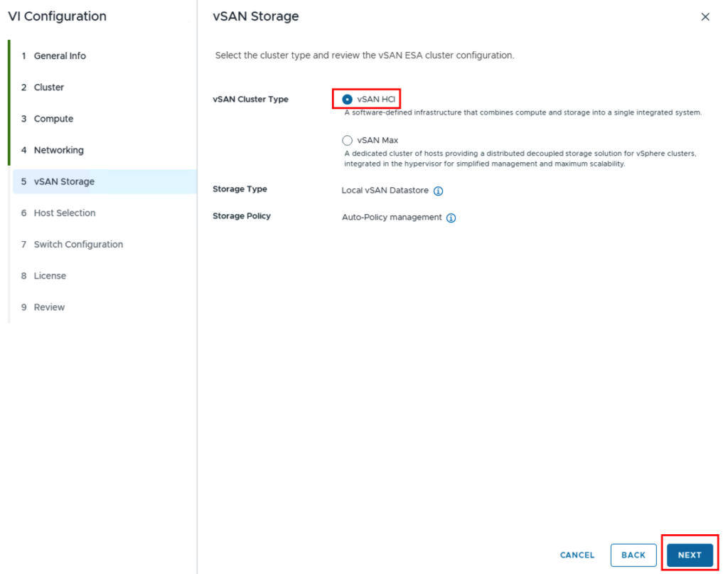Select the vSAN Max radio button
The image size is (728, 574).
[347, 140]
